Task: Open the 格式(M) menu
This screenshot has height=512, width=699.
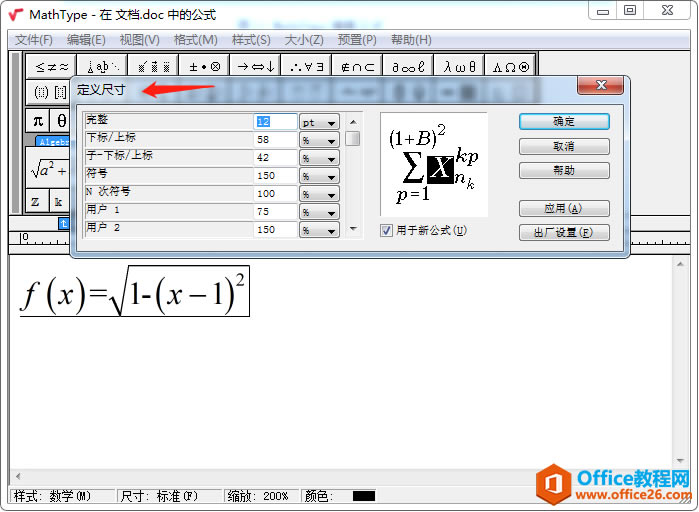Action: pos(195,40)
